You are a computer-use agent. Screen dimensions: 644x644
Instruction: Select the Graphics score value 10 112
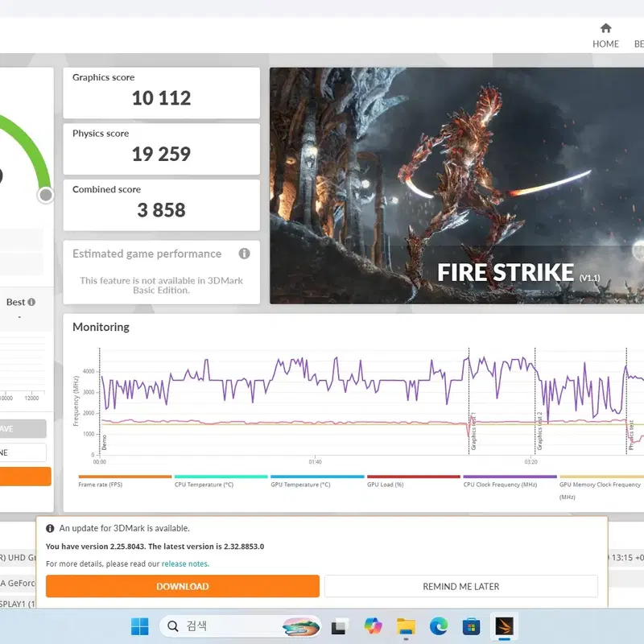point(162,98)
